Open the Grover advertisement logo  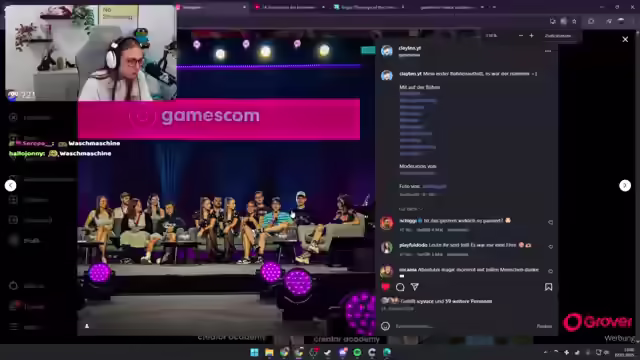pyautogui.click(x=598, y=322)
